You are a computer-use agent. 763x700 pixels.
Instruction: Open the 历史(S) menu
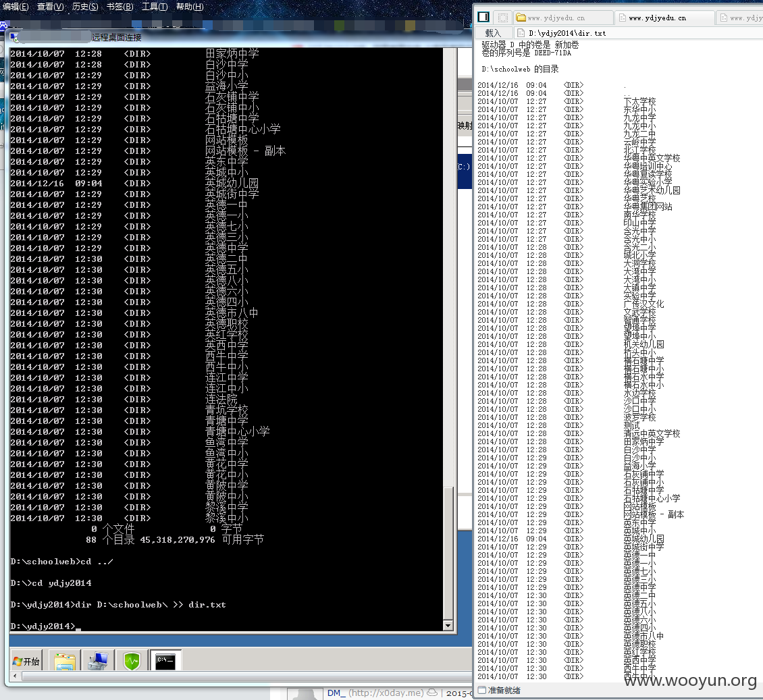tap(84, 6)
